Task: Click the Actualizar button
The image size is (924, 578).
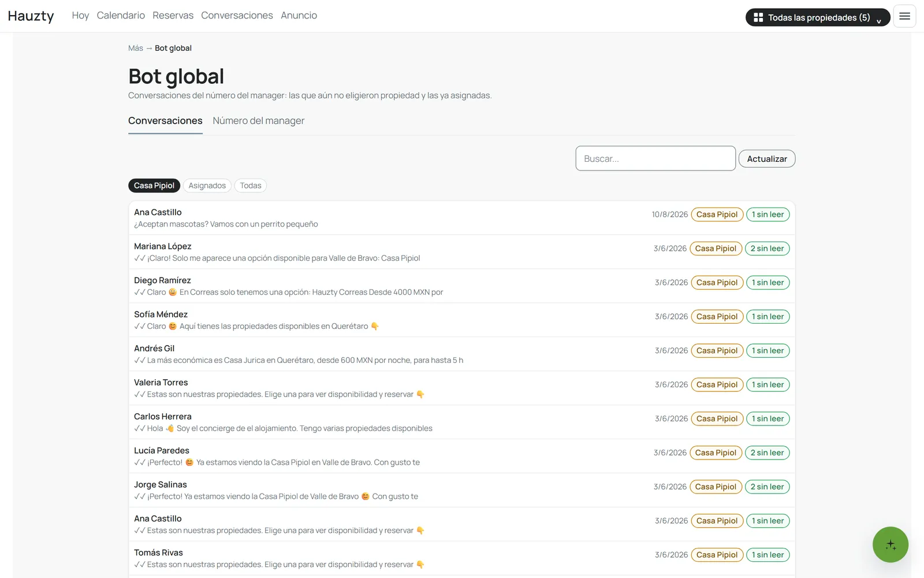Action: (767, 159)
